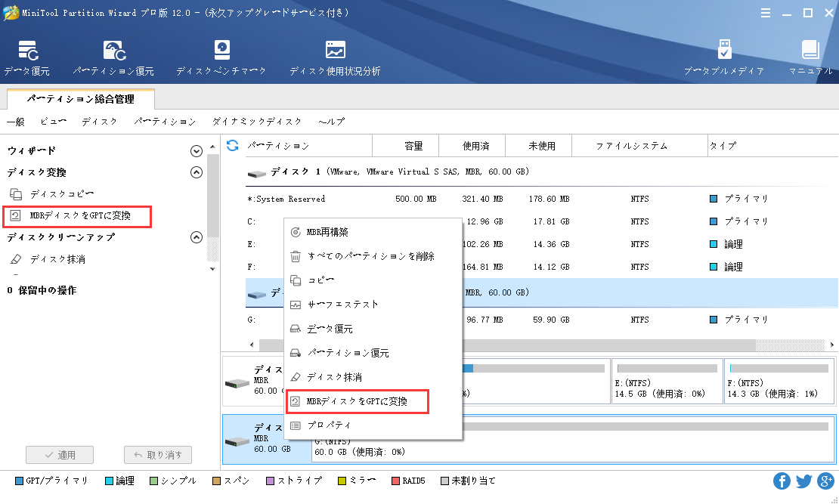Screen dimensions: 839x504
Task: Open the 一般 menu
Action: [16, 122]
